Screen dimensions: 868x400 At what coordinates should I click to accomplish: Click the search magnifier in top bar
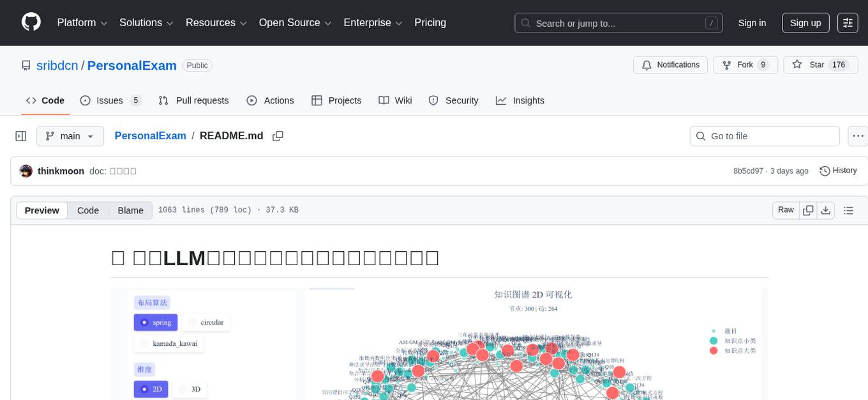(x=525, y=22)
